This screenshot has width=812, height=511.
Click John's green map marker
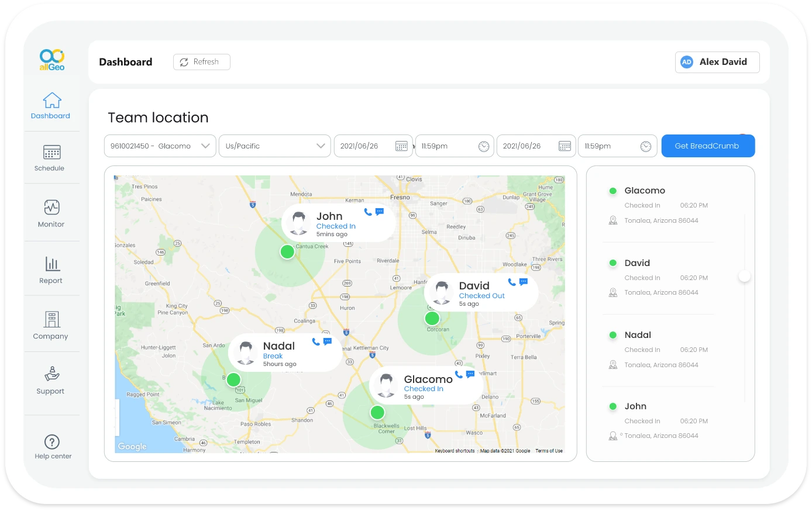(x=287, y=252)
